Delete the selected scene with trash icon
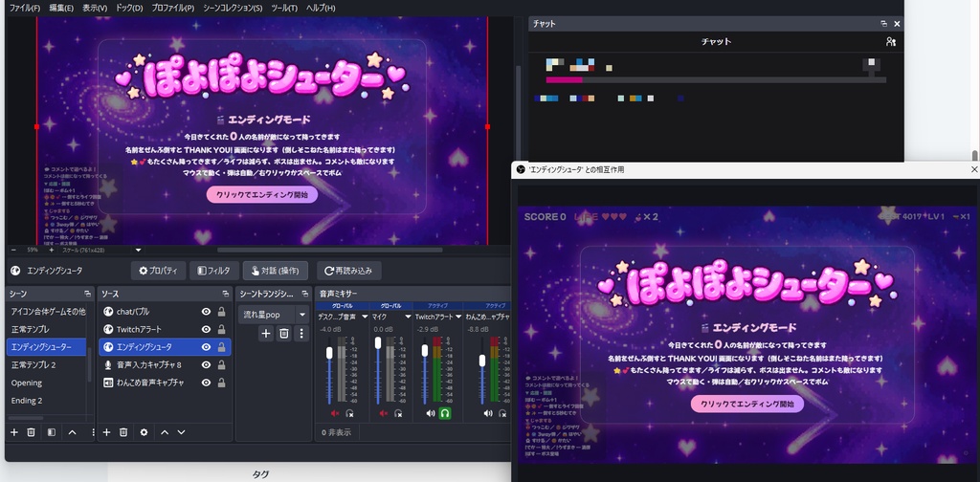980x482 pixels. (31, 432)
